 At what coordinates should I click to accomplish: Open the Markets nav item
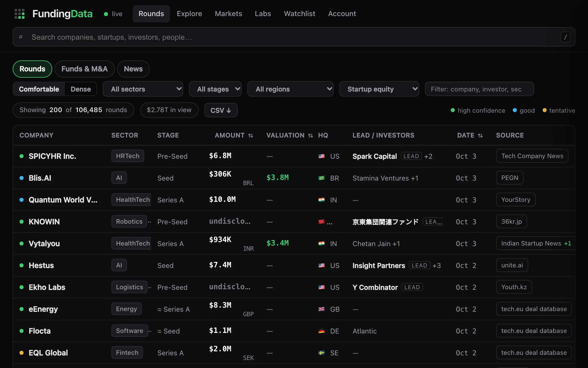(x=229, y=14)
